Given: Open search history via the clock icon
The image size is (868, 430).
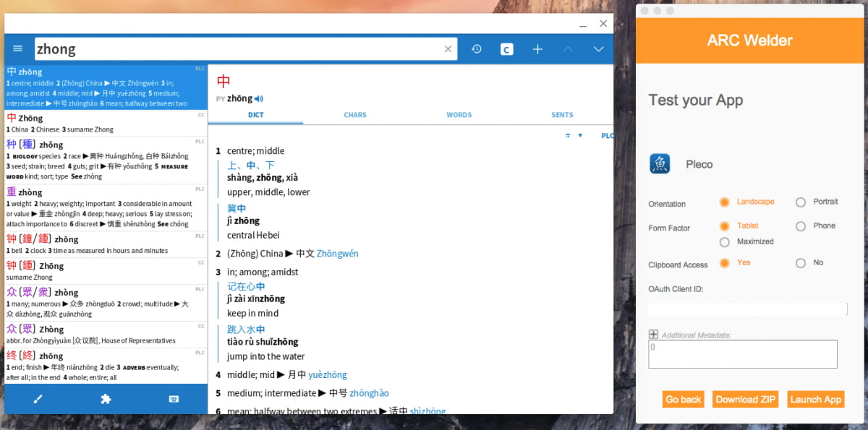Looking at the screenshot, I should [x=477, y=48].
